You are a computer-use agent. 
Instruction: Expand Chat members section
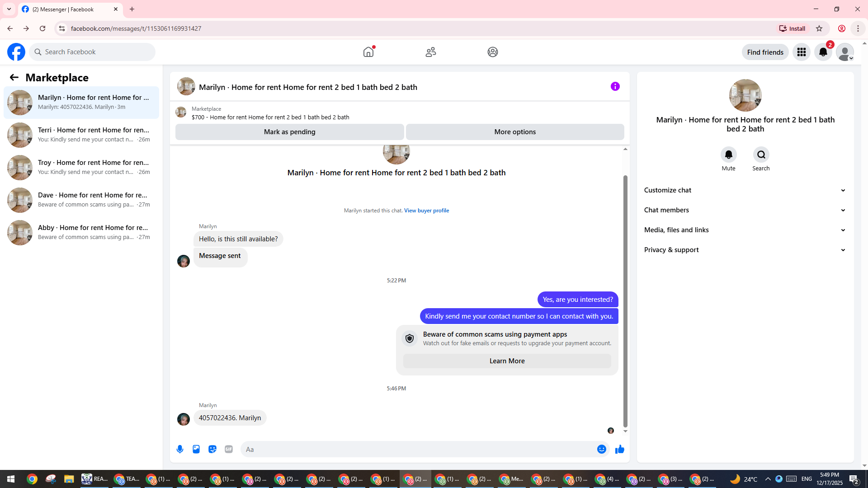click(745, 210)
